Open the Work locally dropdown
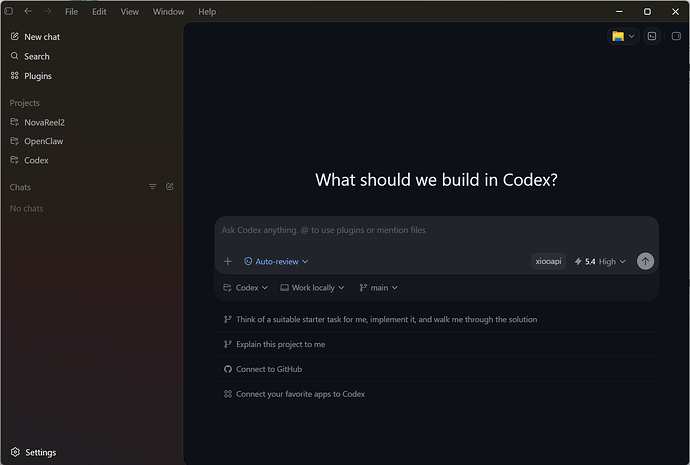Screen dimensions: 690x465 click(x=312, y=288)
